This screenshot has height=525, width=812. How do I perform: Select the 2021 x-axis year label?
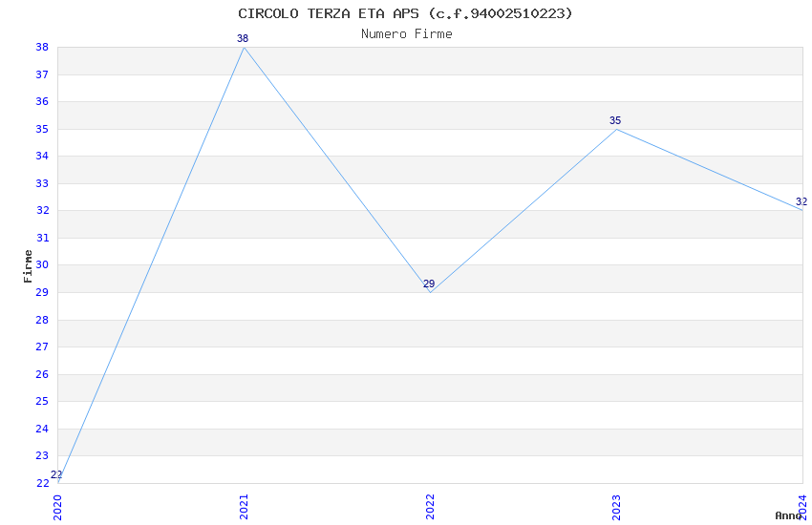pos(244,507)
